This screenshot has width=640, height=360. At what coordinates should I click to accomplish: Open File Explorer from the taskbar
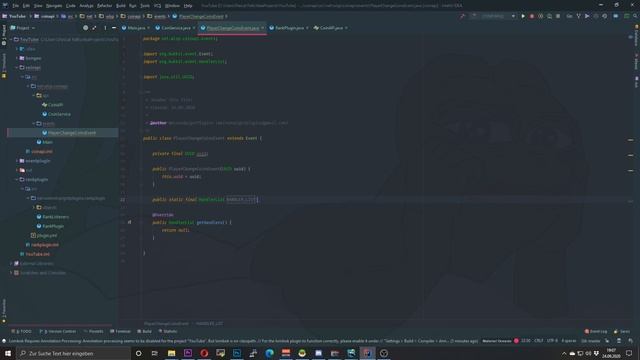(x=171, y=353)
